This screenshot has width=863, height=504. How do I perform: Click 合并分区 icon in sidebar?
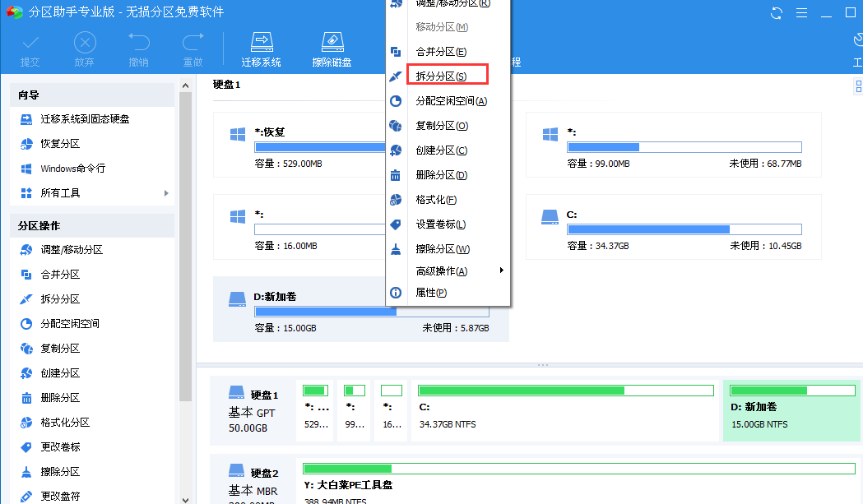click(x=26, y=275)
